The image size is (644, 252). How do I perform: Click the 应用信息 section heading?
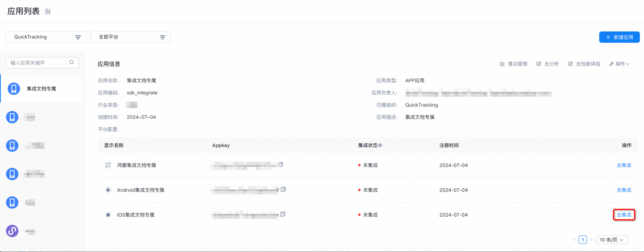point(109,64)
